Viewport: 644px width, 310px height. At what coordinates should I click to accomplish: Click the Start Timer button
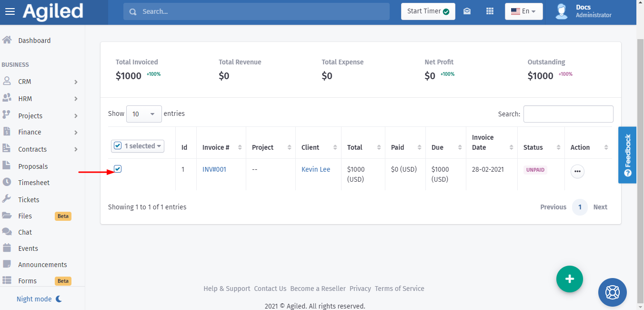click(428, 11)
